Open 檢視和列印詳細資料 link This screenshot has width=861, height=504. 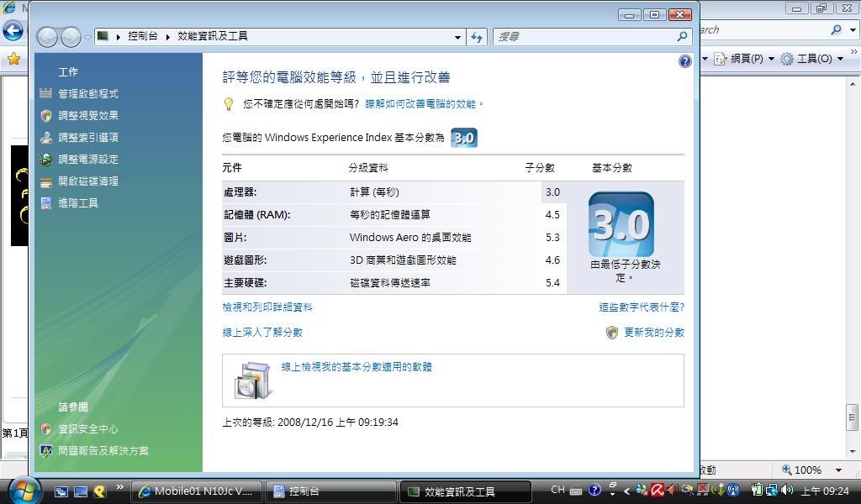(x=267, y=307)
